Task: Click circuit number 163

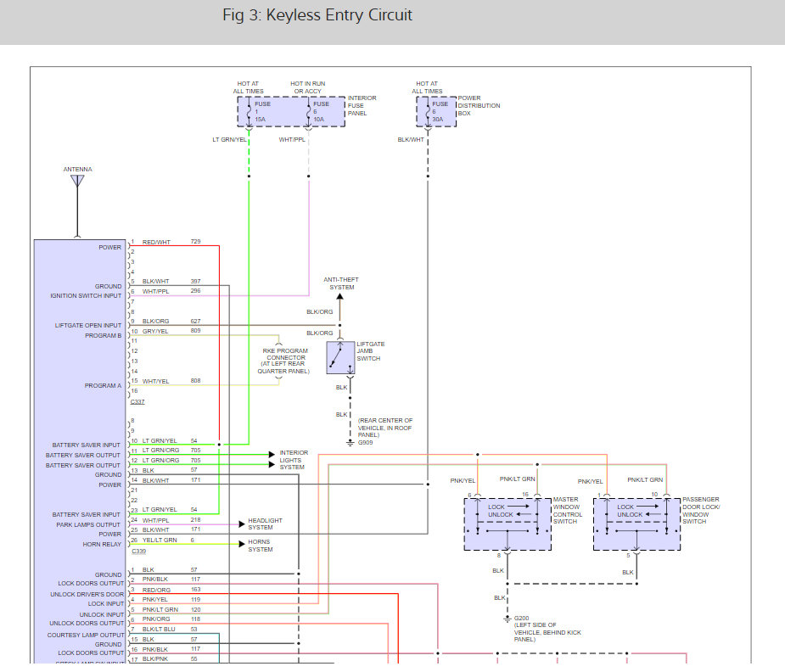Action: tap(195, 590)
